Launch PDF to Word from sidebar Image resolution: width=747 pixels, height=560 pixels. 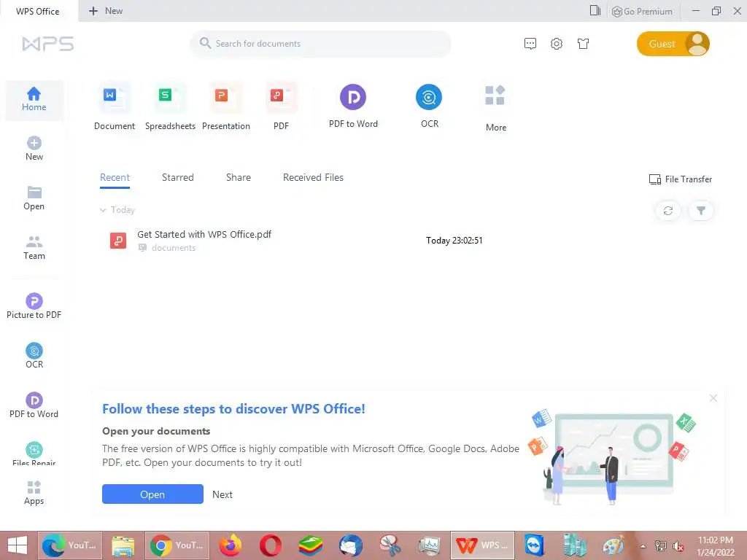34,405
